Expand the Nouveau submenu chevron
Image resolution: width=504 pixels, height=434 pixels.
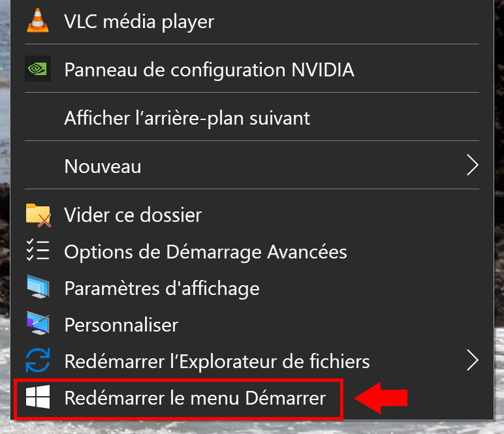[x=473, y=165]
